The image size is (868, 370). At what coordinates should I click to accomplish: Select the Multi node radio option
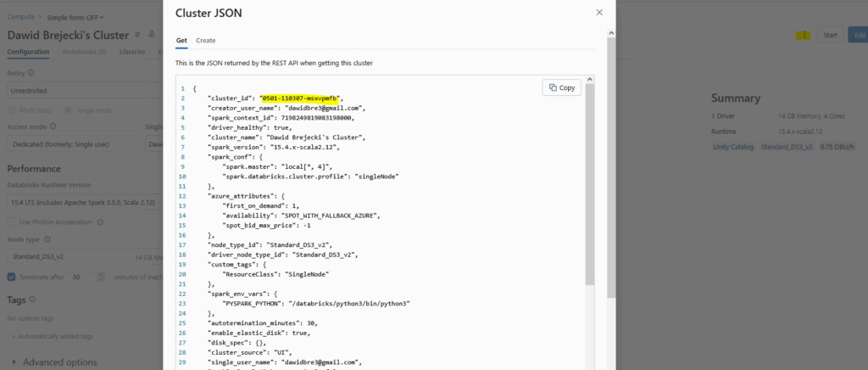12,110
